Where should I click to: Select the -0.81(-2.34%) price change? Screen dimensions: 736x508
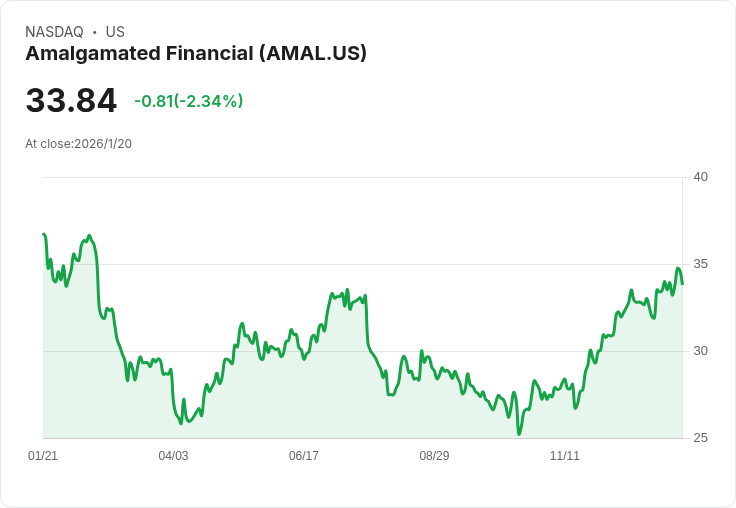coord(189,101)
